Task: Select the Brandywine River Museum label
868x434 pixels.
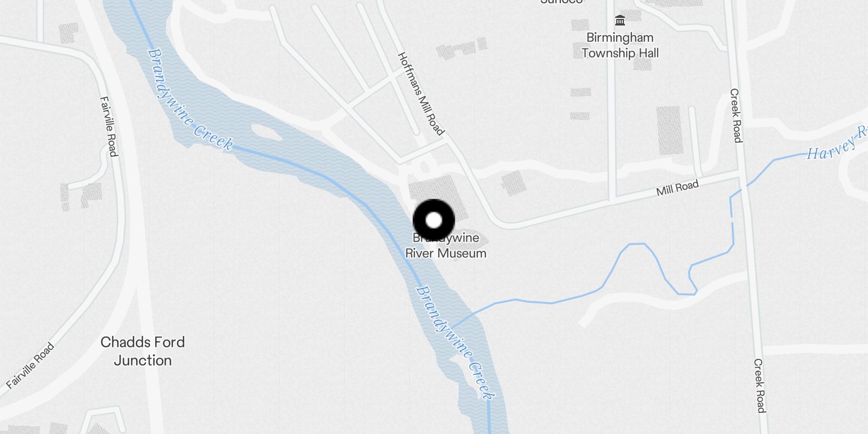Action: (446, 245)
